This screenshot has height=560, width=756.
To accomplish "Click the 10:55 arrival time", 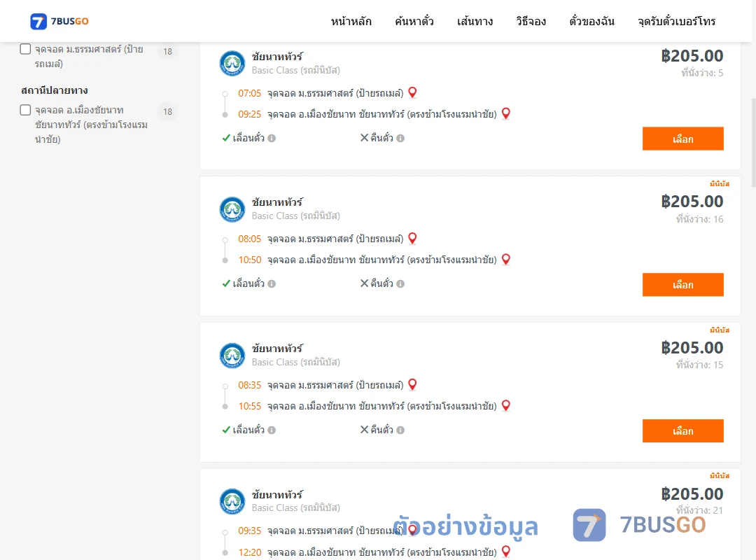I will pyautogui.click(x=250, y=406).
